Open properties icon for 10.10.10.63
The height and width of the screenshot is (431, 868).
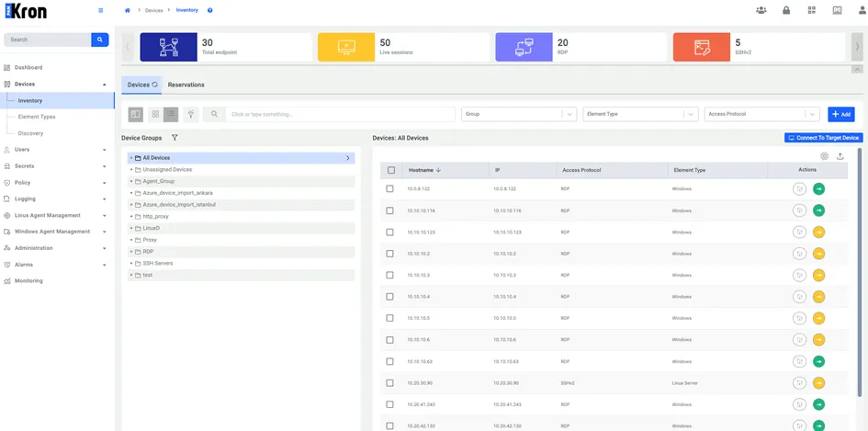coord(799,361)
